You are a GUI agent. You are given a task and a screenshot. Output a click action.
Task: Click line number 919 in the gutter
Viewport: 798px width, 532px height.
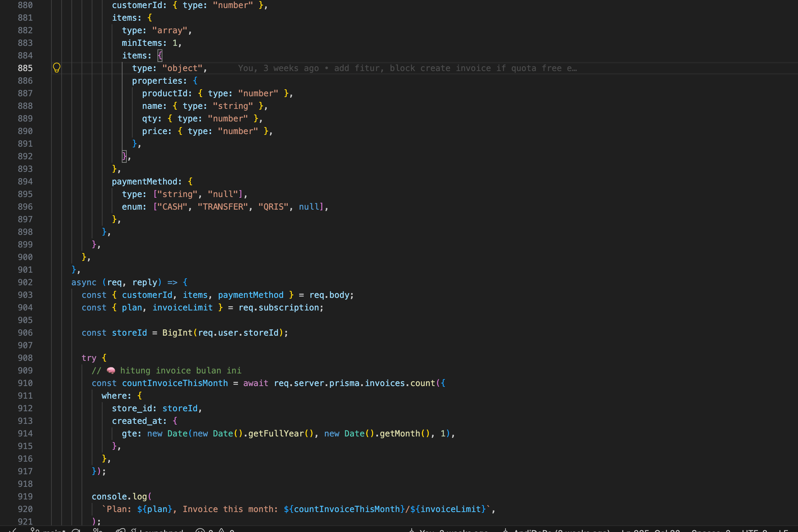(25, 497)
